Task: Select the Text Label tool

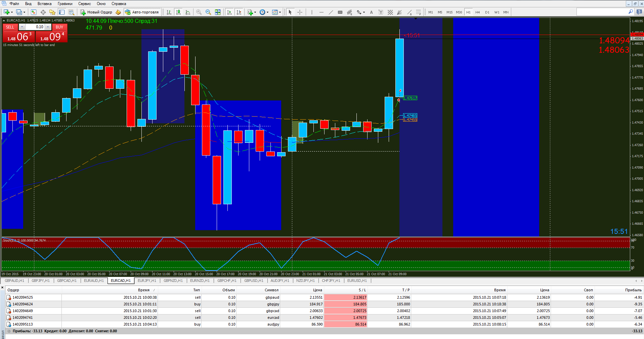Action: (381, 12)
